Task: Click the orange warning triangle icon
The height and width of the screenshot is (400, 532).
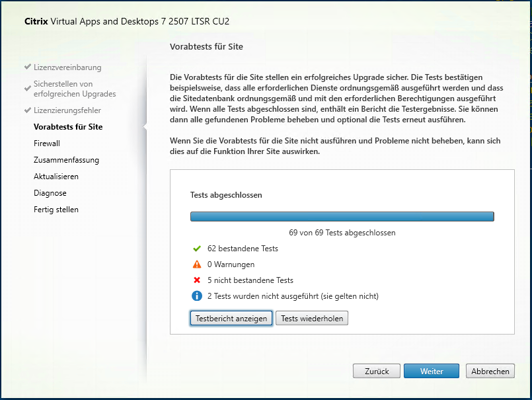Action: 197,264
